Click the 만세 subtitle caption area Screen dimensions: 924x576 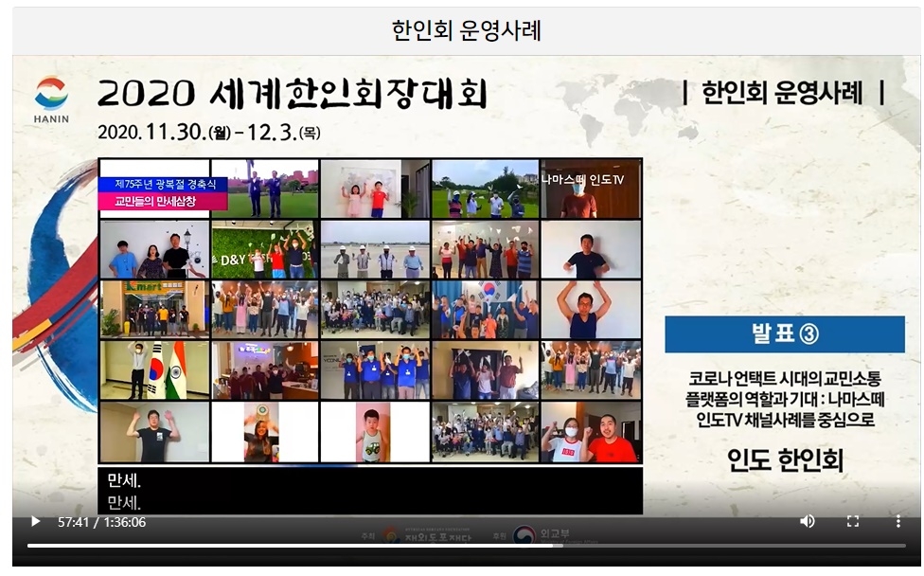(x=369, y=490)
